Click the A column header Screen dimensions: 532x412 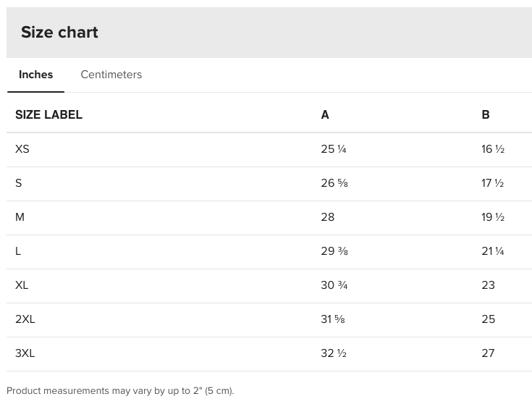point(325,114)
